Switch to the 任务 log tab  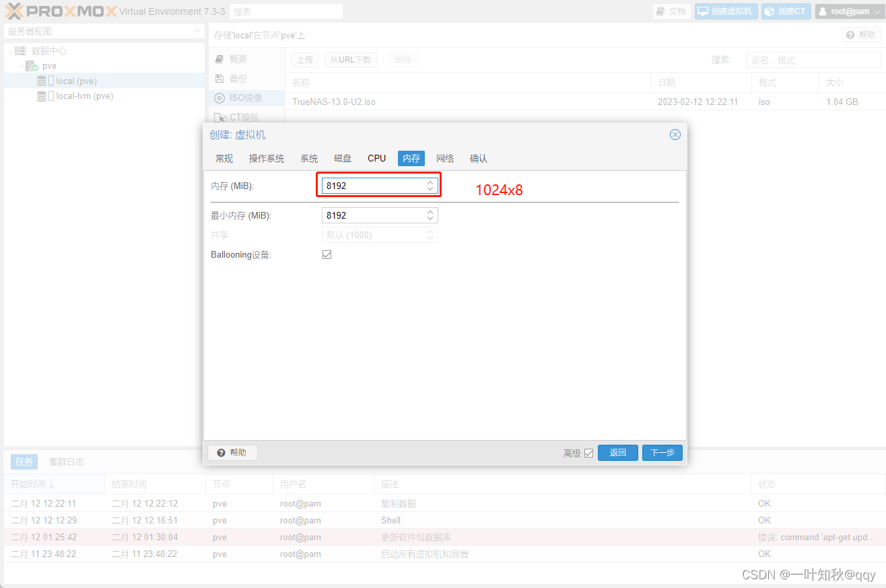point(24,462)
